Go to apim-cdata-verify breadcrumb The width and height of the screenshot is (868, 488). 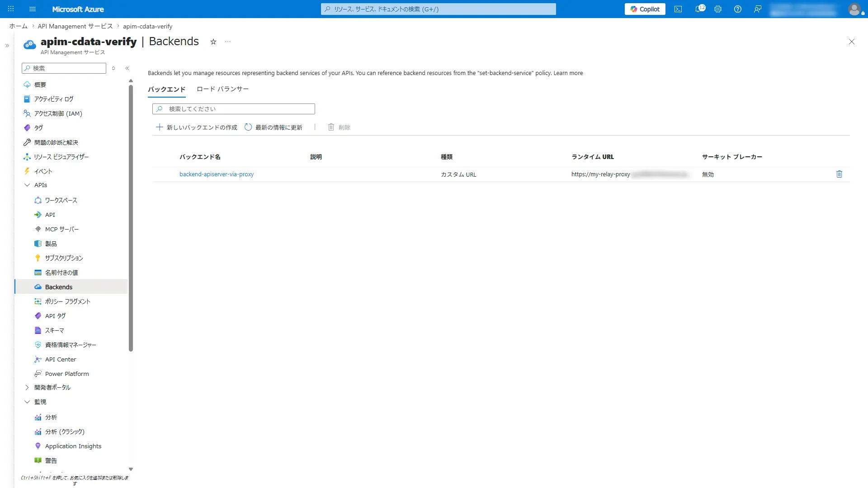coord(147,26)
